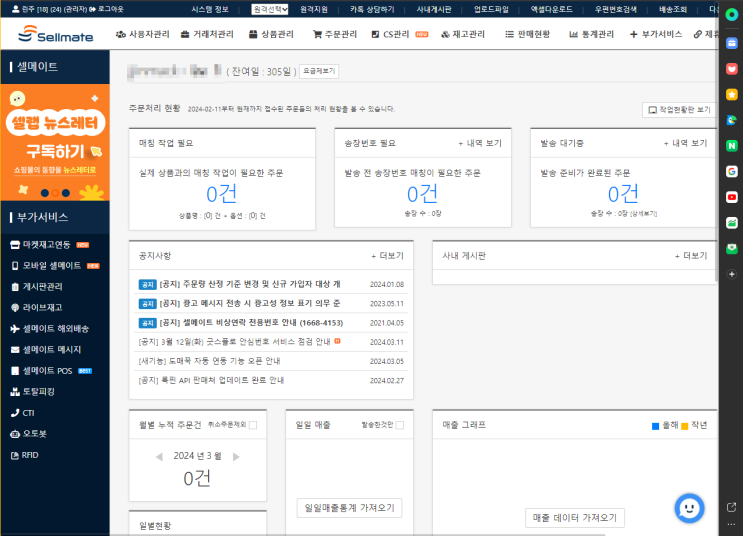
Task: Click the 작년 orange legend swatch
Action: click(684, 426)
